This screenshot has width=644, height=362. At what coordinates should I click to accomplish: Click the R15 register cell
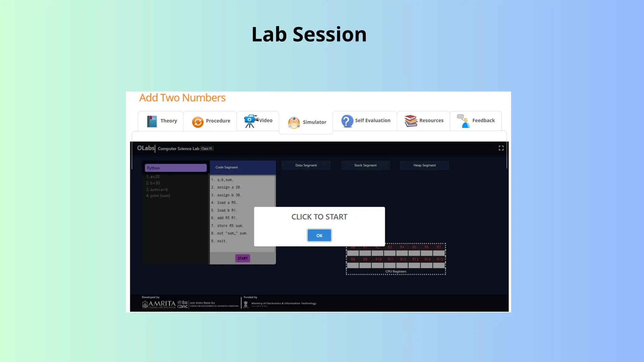(x=439, y=265)
